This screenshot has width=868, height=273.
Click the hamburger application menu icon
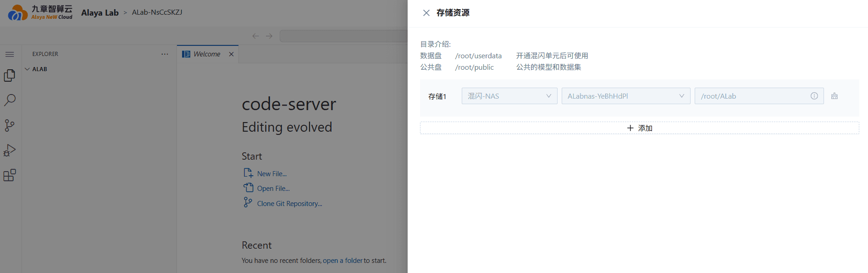click(x=10, y=54)
